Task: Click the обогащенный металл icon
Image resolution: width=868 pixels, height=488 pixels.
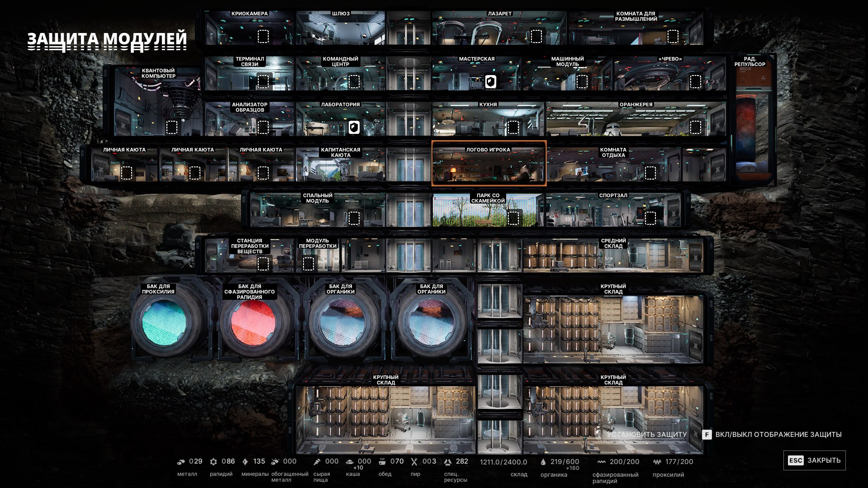Action: coord(275,462)
